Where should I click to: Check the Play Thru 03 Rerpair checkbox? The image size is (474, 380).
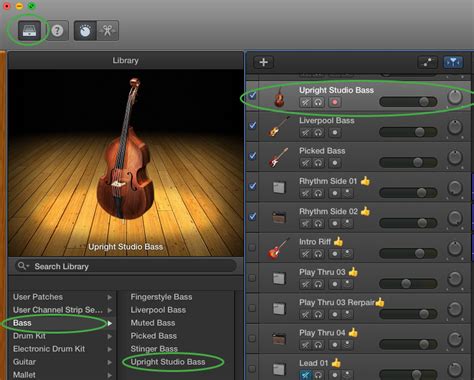tap(252, 308)
